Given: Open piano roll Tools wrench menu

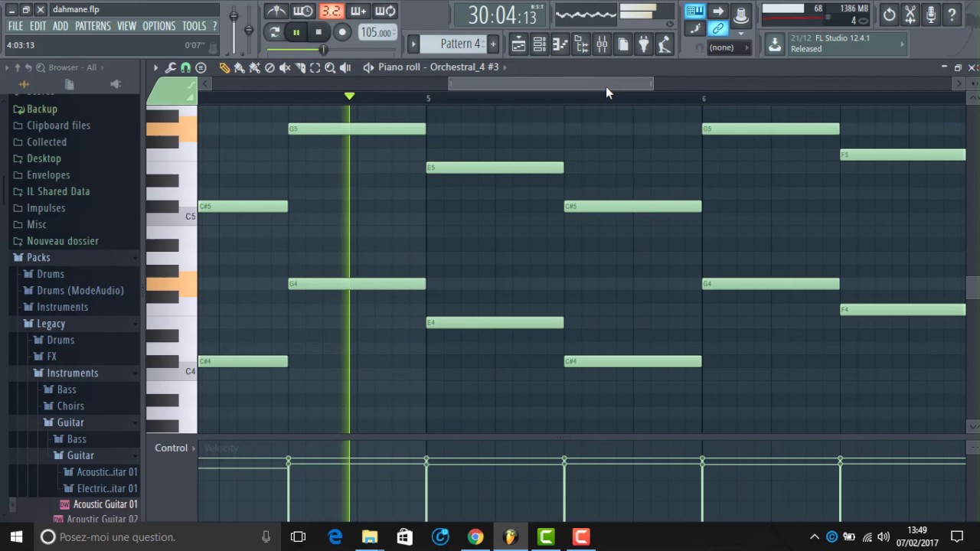Looking at the screenshot, I should tap(171, 67).
